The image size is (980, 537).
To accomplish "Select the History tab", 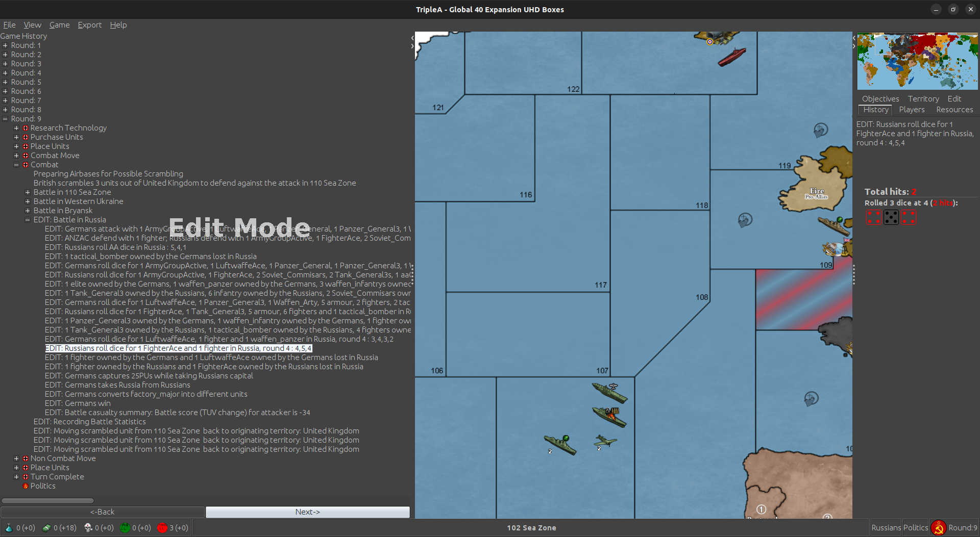I will [x=875, y=110].
